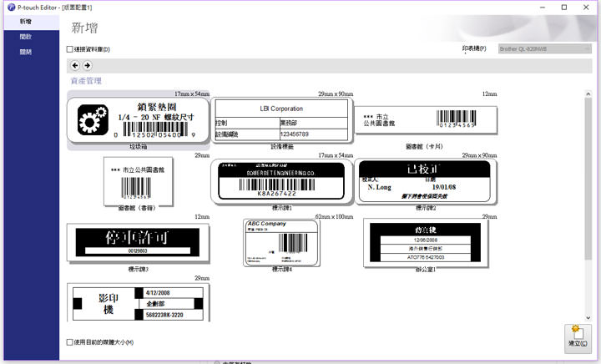Open the 印表機 Brother QL printer dropdown
601x364 pixels.
coord(544,49)
